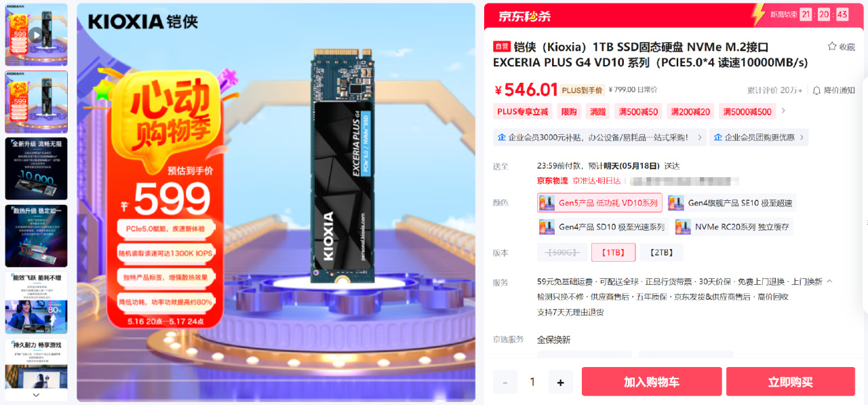Viewport: 868px width, 405px height.
Task: Open the 散热升级 稳定如一 thumbnail image
Action: point(37,235)
